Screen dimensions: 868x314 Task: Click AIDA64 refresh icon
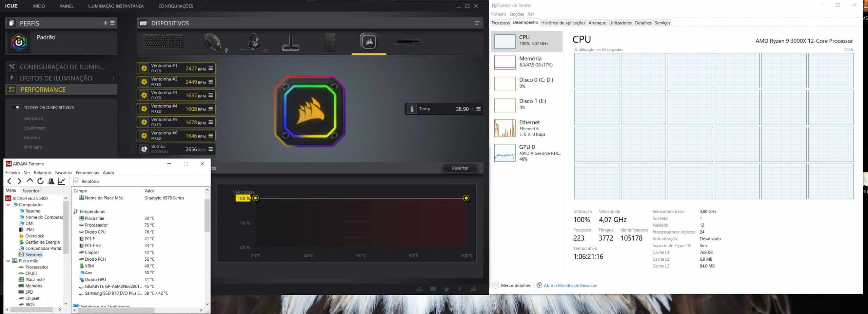tap(40, 181)
